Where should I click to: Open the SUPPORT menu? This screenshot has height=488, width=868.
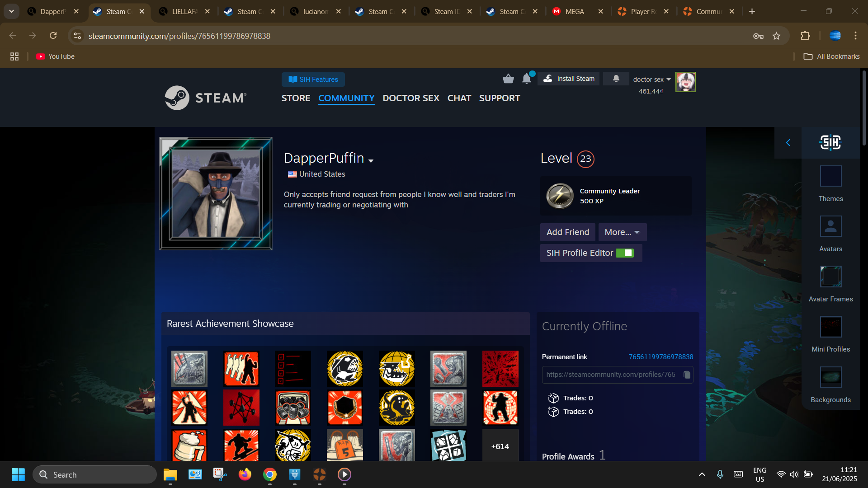(500, 98)
